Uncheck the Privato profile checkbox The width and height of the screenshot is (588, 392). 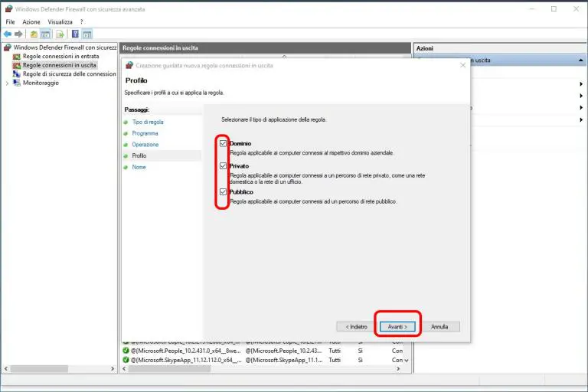[224, 165]
